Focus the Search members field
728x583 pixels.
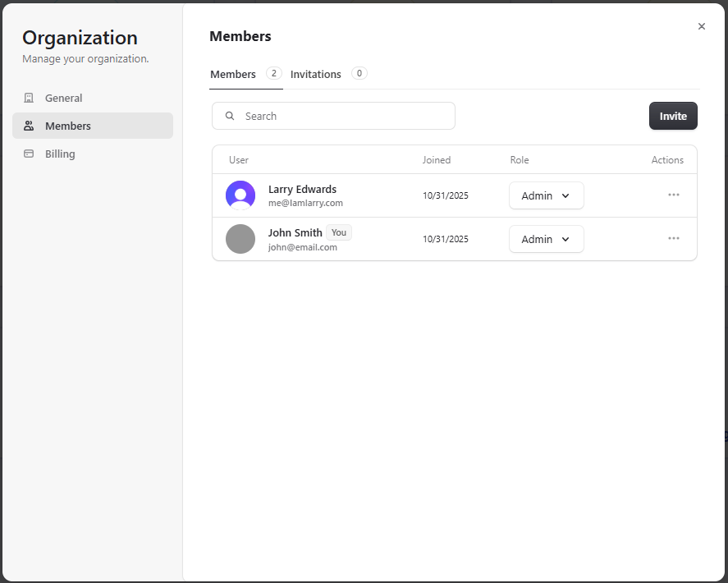(333, 116)
